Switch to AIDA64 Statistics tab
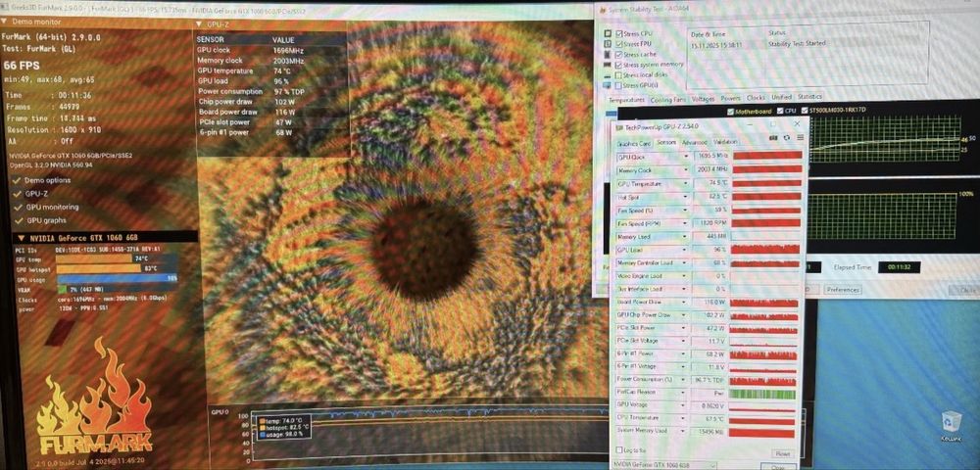The width and height of the screenshot is (980, 470). point(809,97)
